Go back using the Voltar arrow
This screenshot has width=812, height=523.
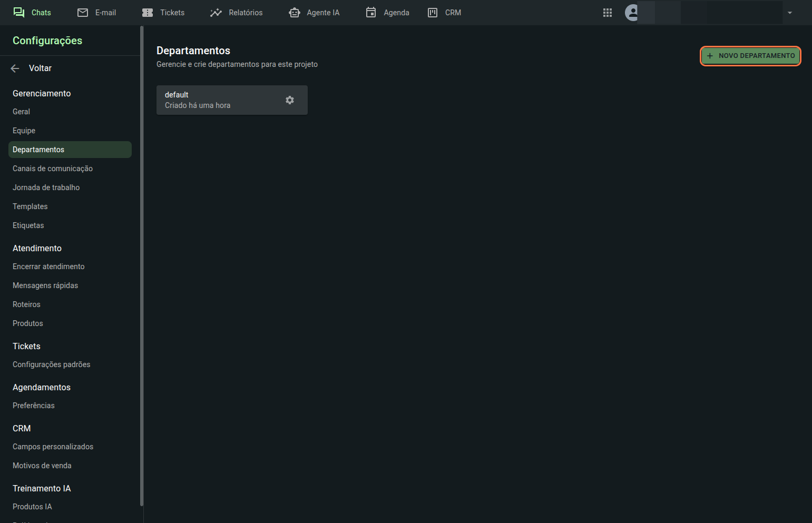[x=15, y=68]
